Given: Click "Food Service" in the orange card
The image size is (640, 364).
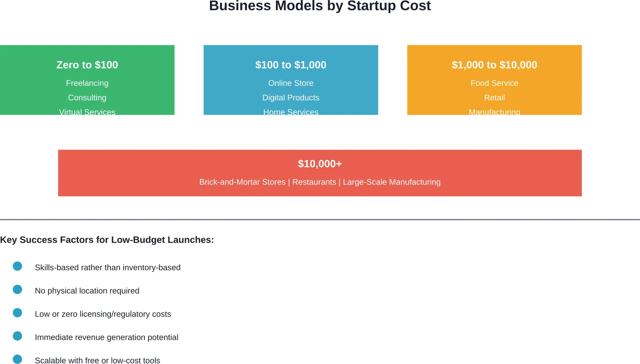Looking at the screenshot, I should 494,83.
